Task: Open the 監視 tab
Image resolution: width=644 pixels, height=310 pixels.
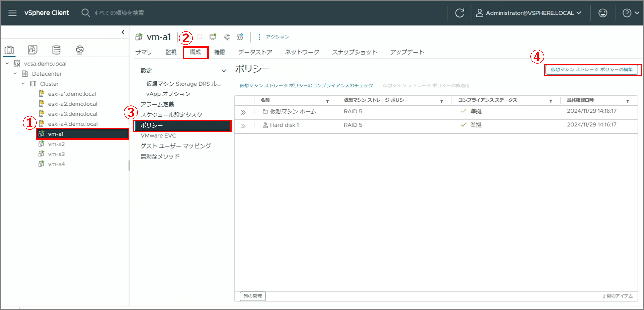Action: tap(171, 52)
